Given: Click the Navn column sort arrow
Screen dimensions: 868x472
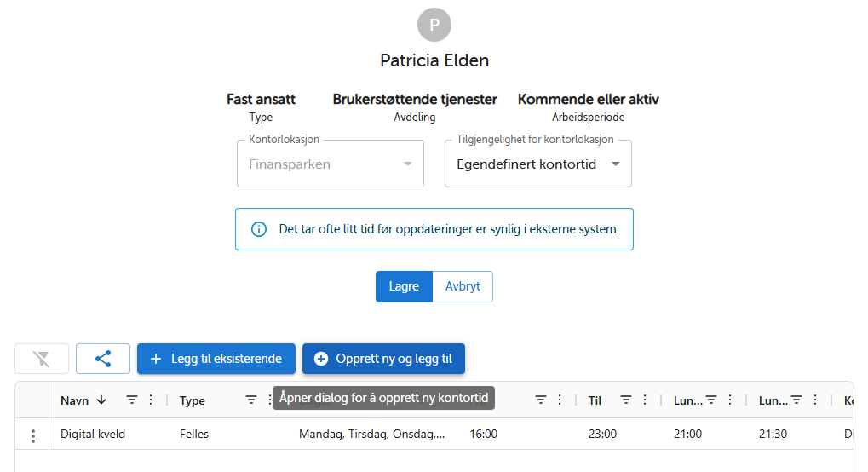Looking at the screenshot, I should click(x=101, y=400).
